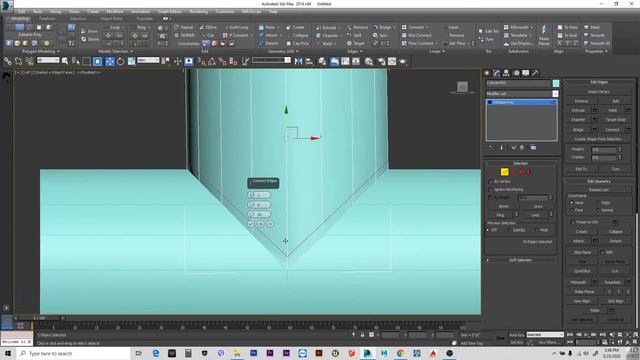Click the Insert Vertex button
This screenshot has width=640, height=360.
[598, 92]
